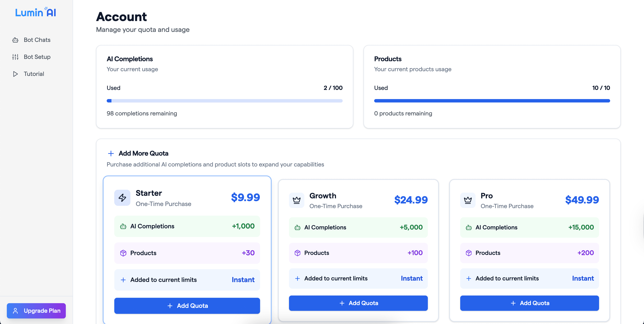Click the Products usage progress bar
The image size is (644, 324).
point(492,101)
